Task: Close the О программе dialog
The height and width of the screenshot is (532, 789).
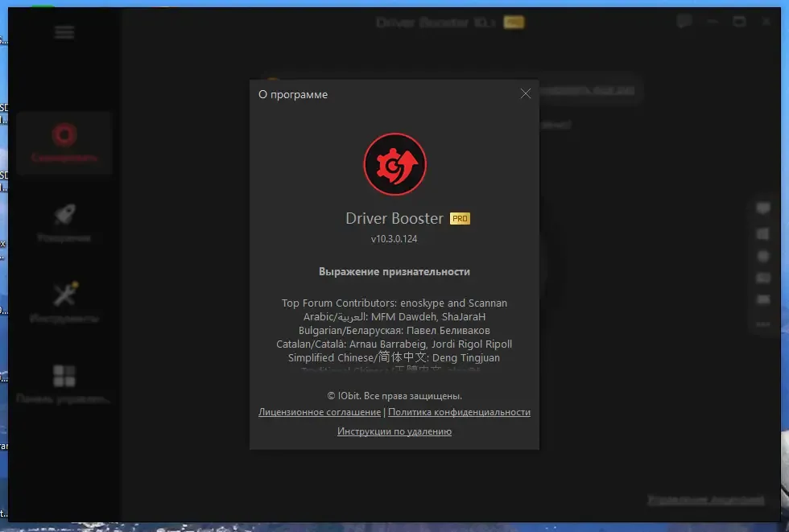Action: click(x=525, y=93)
